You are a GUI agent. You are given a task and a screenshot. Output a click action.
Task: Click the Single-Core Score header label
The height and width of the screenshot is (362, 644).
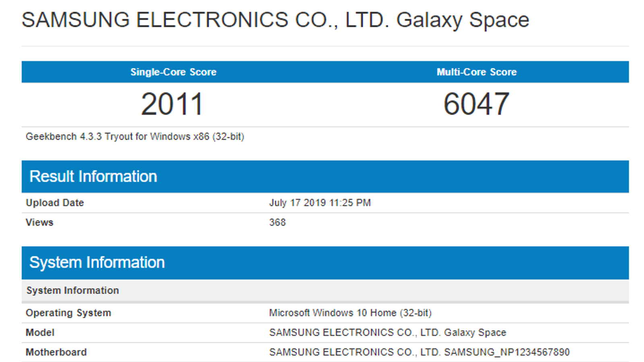(173, 72)
